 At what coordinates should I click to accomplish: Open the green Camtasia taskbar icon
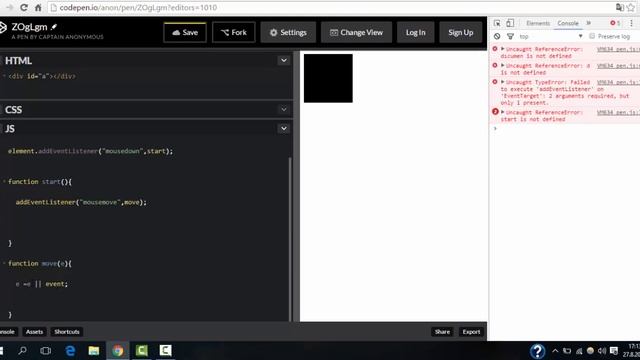(x=142, y=351)
